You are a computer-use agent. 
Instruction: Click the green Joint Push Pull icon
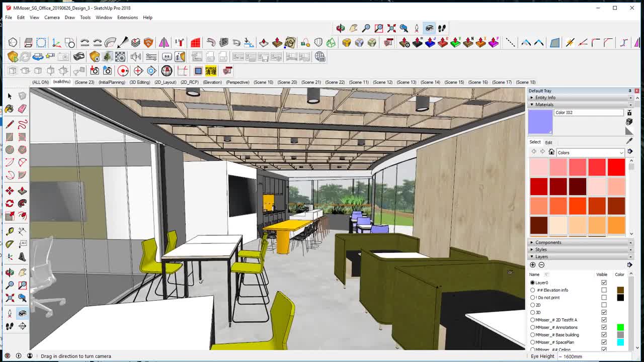pos(455,43)
